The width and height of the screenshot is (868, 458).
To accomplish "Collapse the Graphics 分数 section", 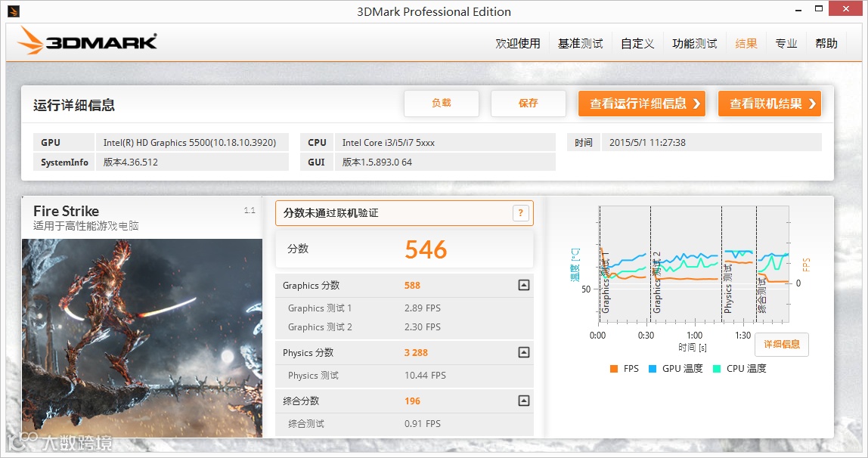I will point(524,286).
